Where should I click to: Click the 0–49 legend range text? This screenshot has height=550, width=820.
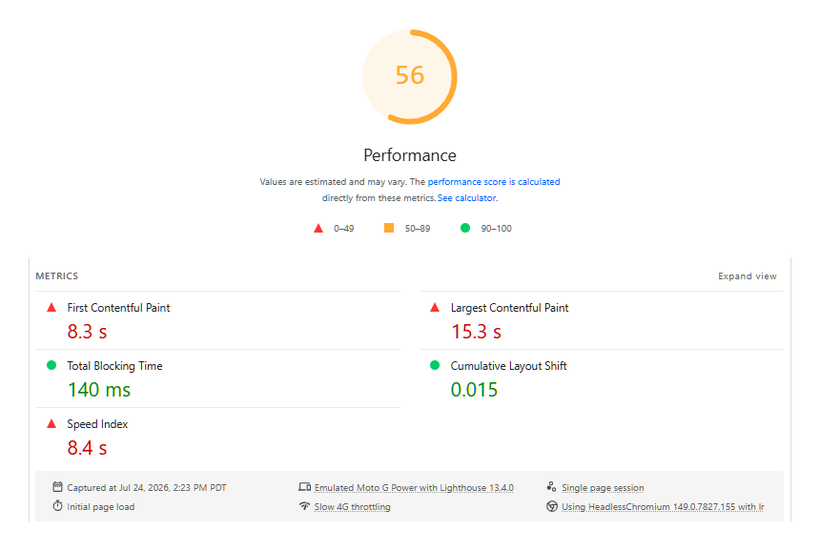point(344,228)
